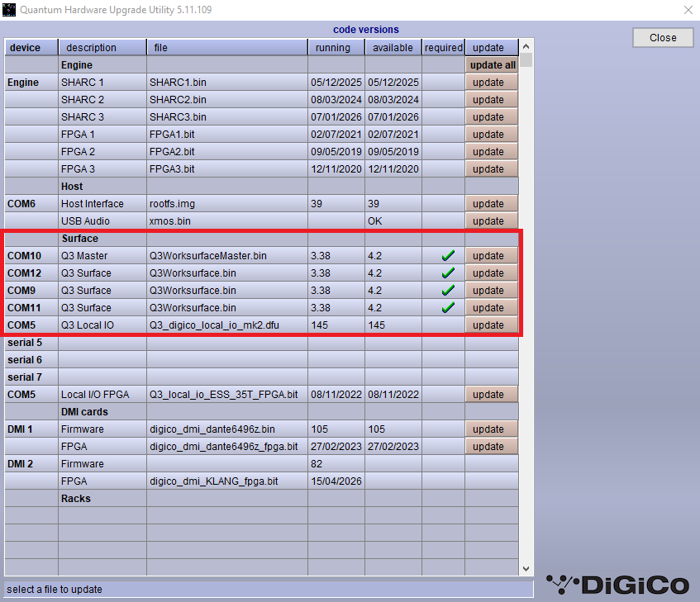
Task: Update Q3 Surface on COM9
Action: [x=492, y=291]
